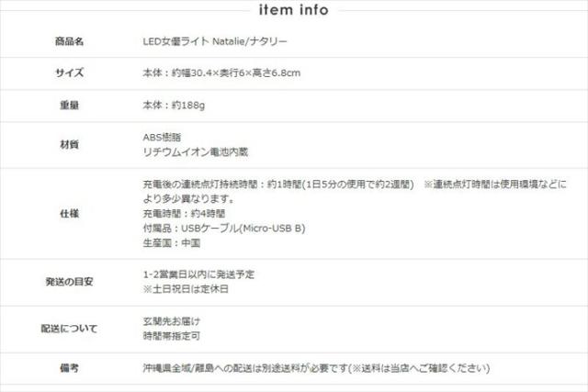Click the 'item info' heading
Image resolution: width=588 pixels, height=392 pixels.
click(294, 9)
